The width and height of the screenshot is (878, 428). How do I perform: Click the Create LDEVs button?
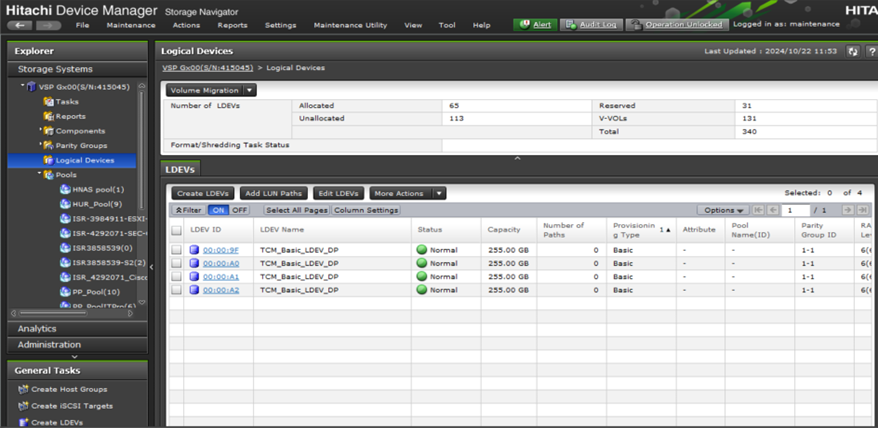click(x=202, y=193)
